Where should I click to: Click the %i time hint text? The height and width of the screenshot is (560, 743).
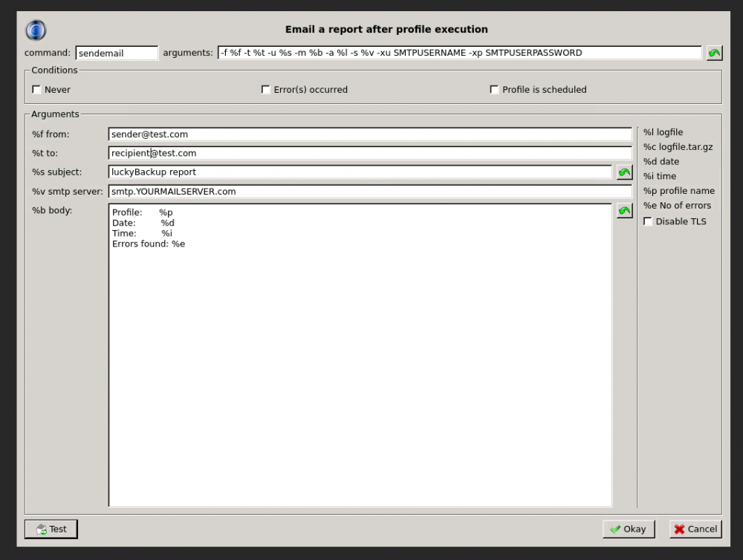click(x=660, y=176)
